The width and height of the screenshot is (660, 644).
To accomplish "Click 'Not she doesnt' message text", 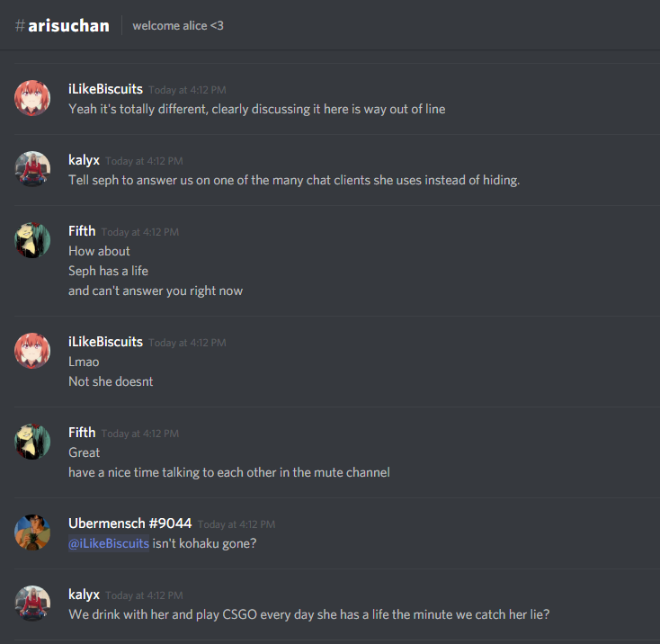I will point(111,381).
